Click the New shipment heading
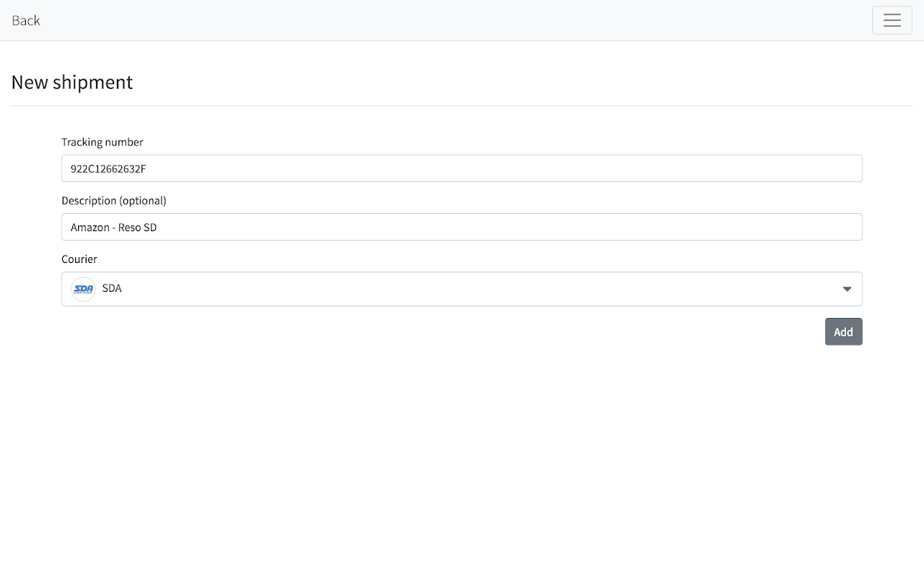The width and height of the screenshot is (924, 578). [72, 82]
